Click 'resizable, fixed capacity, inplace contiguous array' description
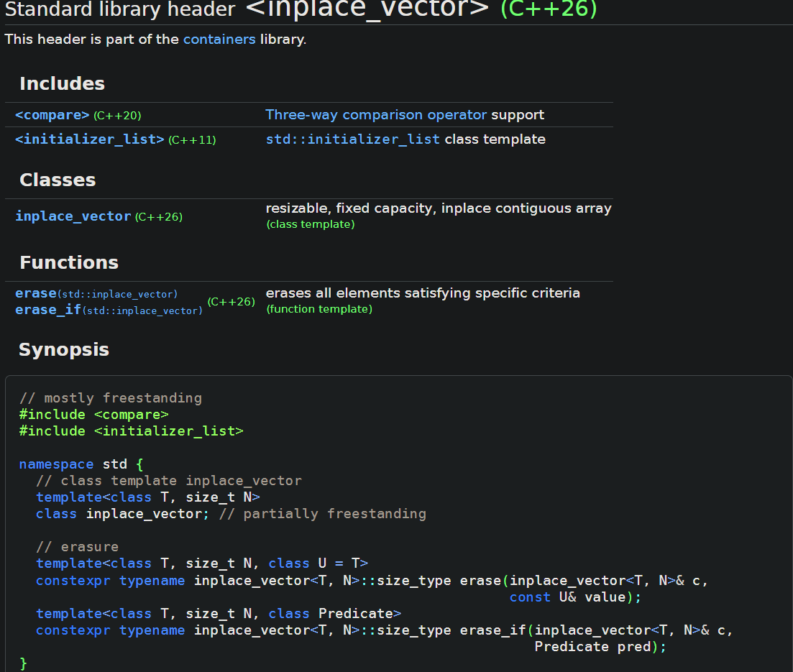Image resolution: width=793 pixels, height=672 pixels. pos(439,208)
